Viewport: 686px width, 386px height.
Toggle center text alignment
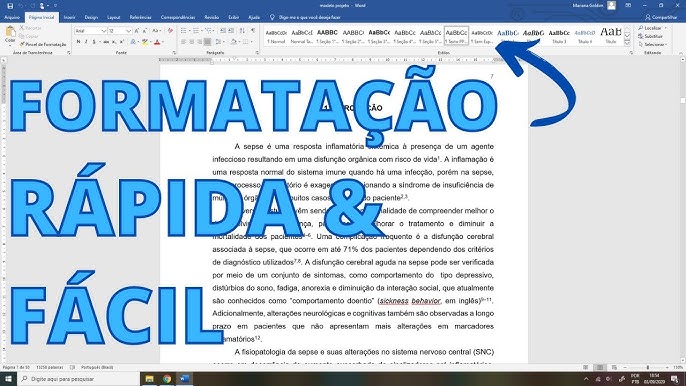point(191,42)
